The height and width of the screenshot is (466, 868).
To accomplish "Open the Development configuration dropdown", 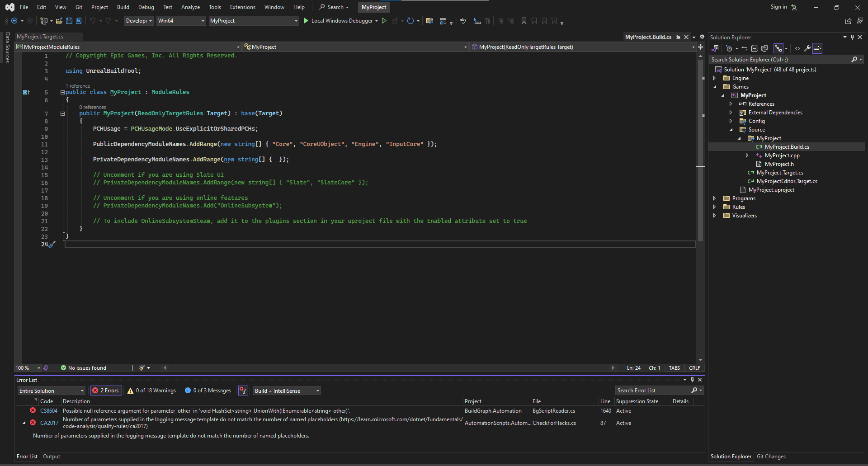I will tap(139, 21).
